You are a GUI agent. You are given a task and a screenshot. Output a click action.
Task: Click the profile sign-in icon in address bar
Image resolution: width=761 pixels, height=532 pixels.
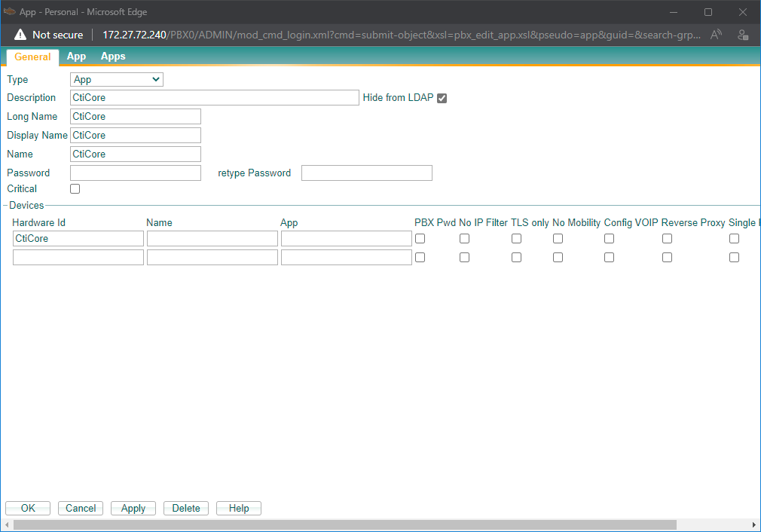tap(743, 35)
